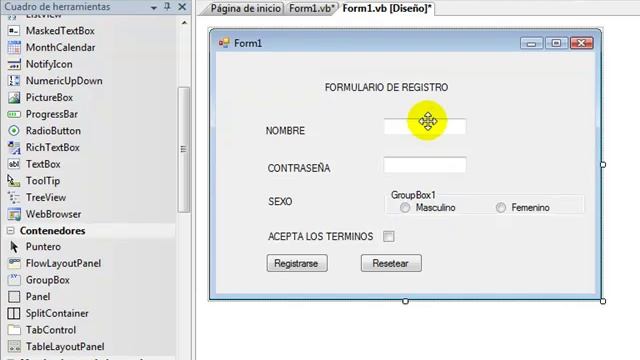Pin the Cuadro de herramientas panel
This screenshot has height=360, width=640.
[167, 7]
